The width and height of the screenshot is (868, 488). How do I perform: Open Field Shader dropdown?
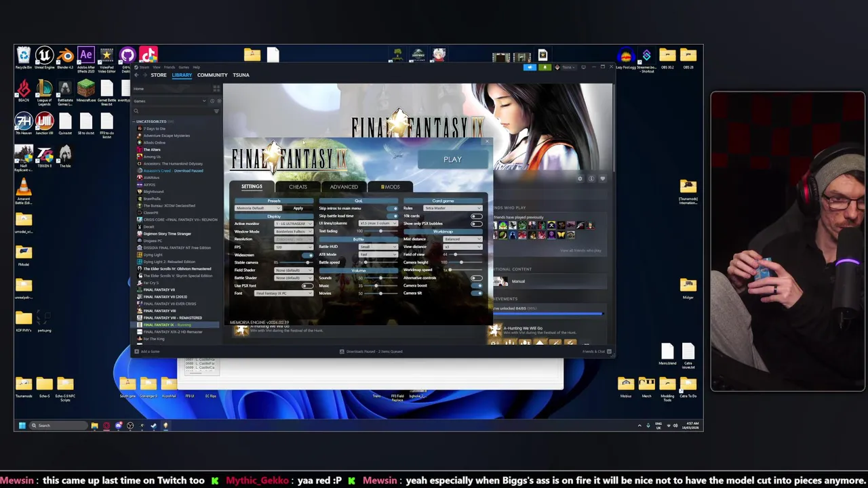pyautogui.click(x=293, y=270)
